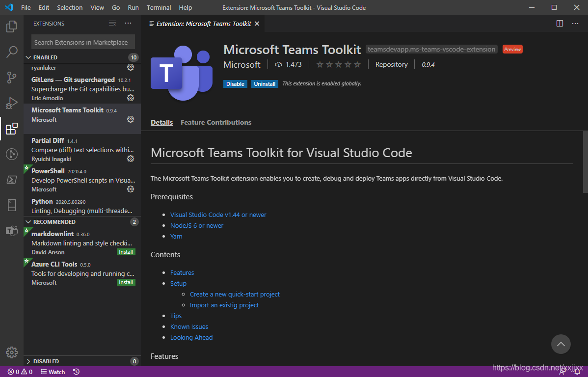
Task: Open the Help menu
Action: (x=185, y=7)
